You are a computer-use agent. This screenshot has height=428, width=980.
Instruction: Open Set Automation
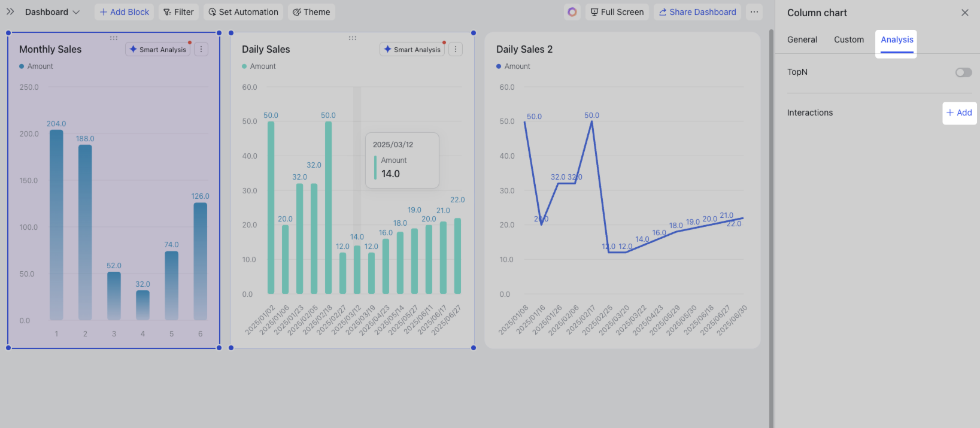point(243,12)
